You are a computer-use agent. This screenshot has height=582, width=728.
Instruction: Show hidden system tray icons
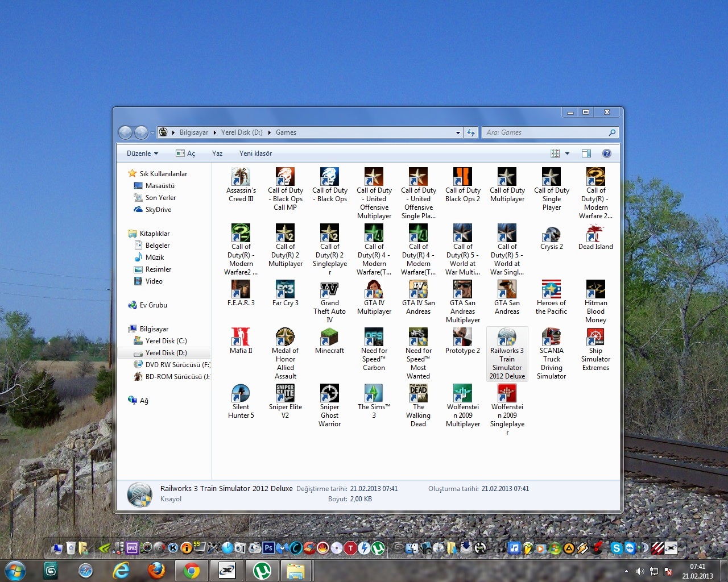click(x=626, y=571)
